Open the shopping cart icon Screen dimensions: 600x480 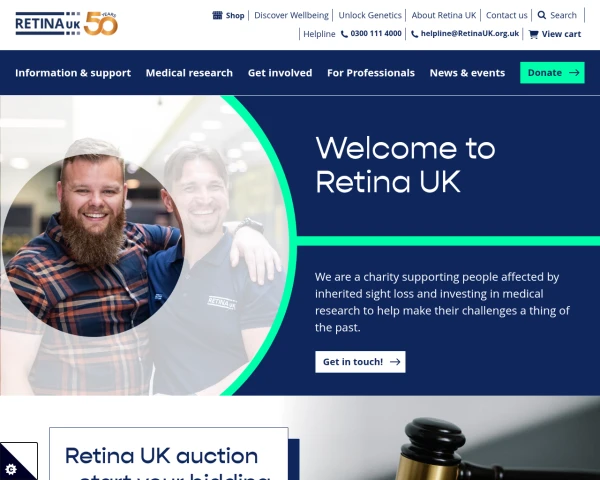533,34
